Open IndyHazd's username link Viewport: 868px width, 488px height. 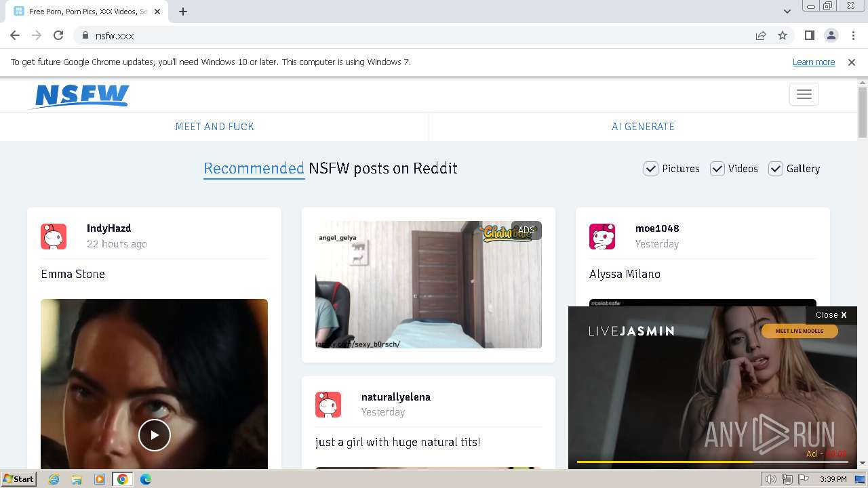(108, 228)
